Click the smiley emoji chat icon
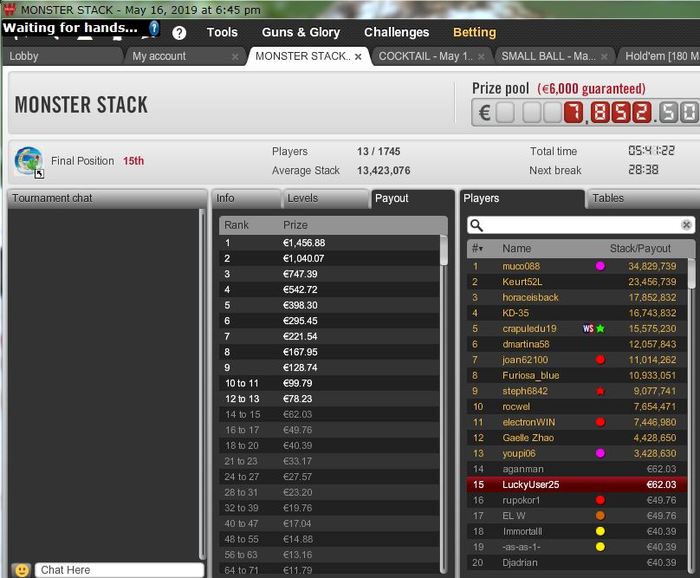Viewport: 700px width, 578px height. click(21, 570)
